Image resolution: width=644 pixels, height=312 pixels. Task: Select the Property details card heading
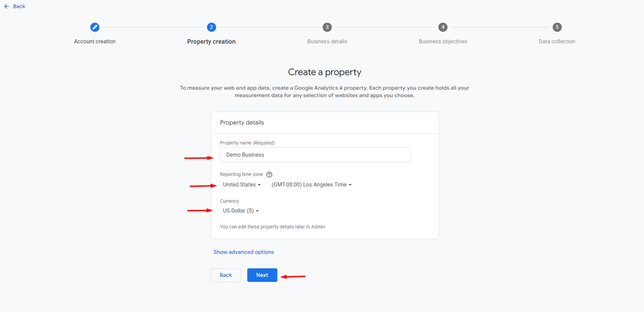coord(242,122)
